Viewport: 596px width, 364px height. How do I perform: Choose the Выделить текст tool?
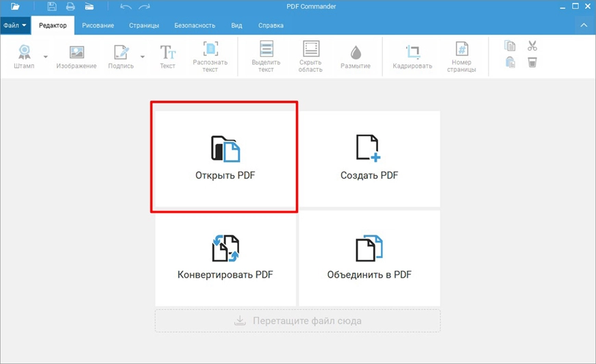(266, 57)
